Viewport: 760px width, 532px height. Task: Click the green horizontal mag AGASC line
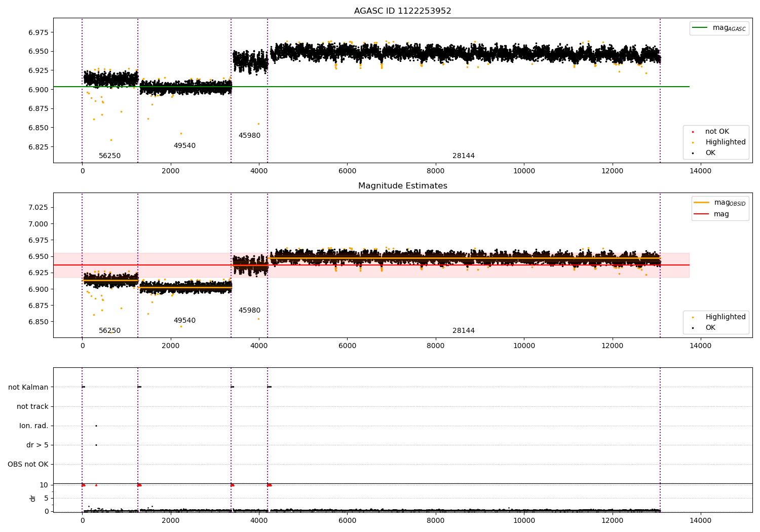[371, 87]
